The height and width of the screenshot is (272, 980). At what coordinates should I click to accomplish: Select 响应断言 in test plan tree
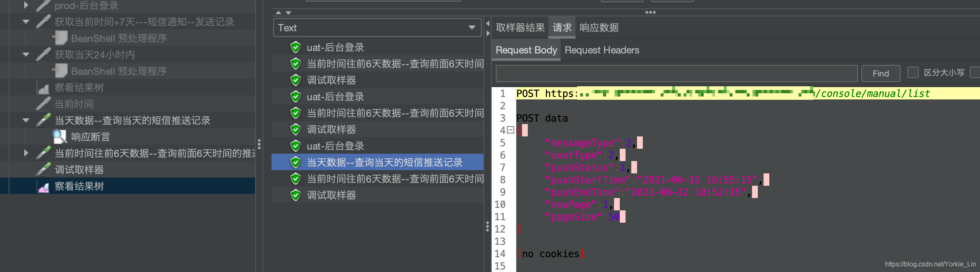click(x=90, y=137)
